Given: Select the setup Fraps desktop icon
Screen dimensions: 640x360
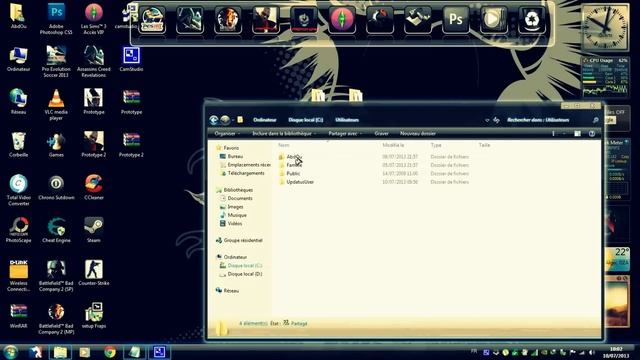Looking at the screenshot, I should [93, 316].
